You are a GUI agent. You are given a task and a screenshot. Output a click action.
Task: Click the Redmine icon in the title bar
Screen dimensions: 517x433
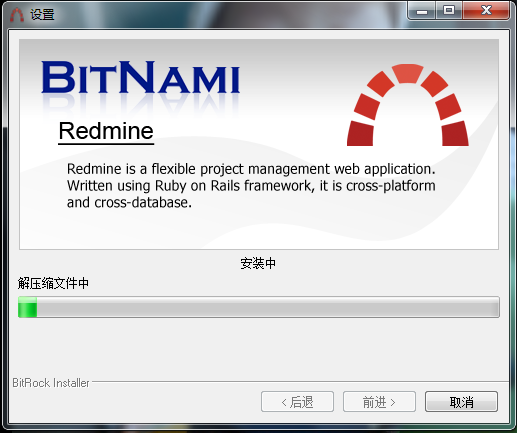17,14
